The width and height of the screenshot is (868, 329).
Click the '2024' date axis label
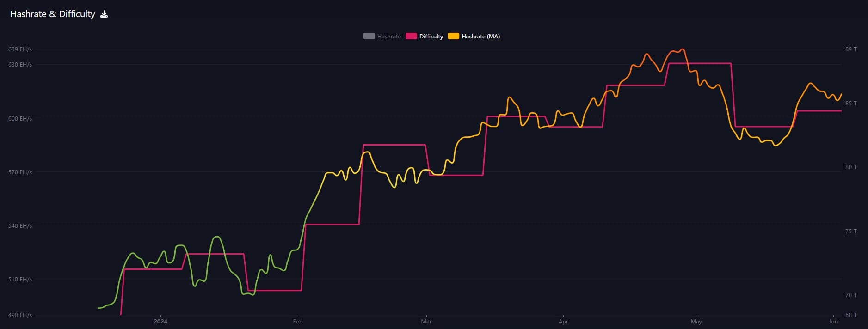tap(160, 322)
